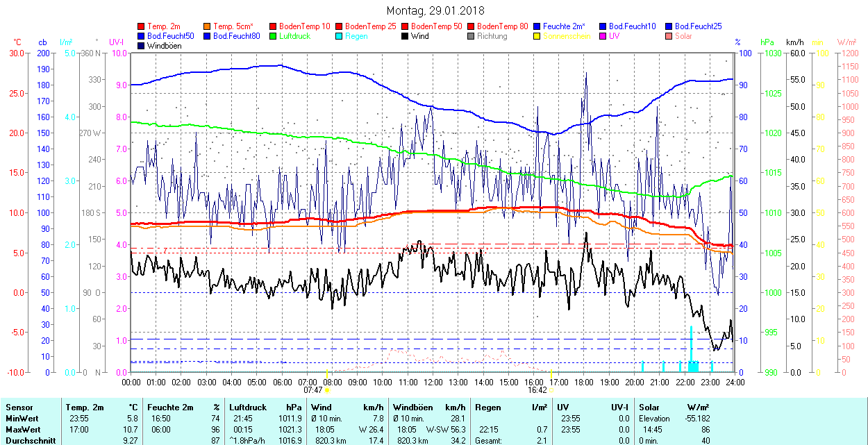The image size is (868, 445).
Task: Click the 12:00 label on time axis
Action: pyautogui.click(x=433, y=382)
